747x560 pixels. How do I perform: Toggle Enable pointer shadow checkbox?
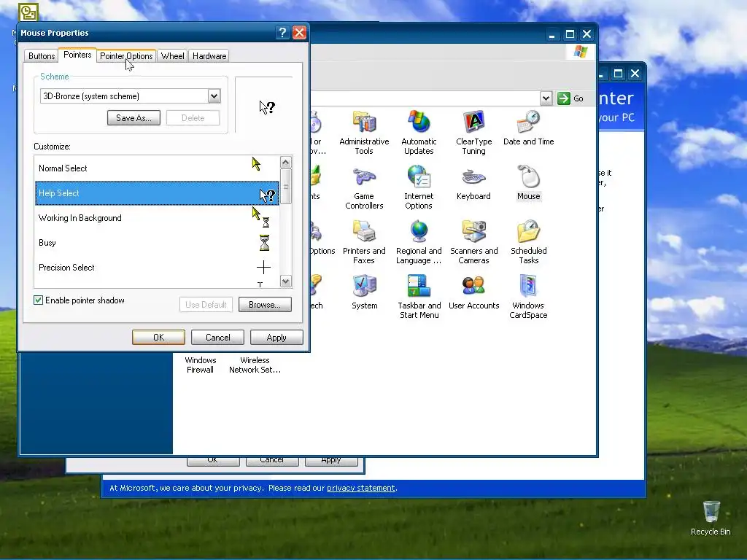coord(38,300)
